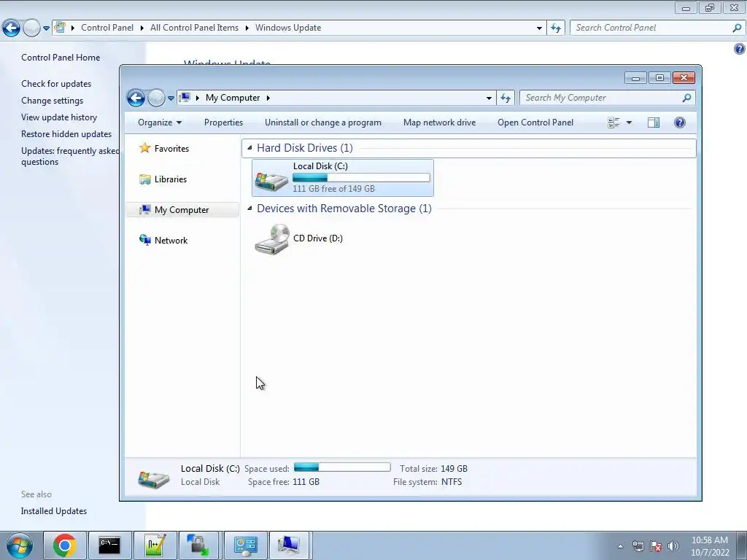Refresh the My Computer window
The width and height of the screenshot is (747, 560).
tap(506, 98)
